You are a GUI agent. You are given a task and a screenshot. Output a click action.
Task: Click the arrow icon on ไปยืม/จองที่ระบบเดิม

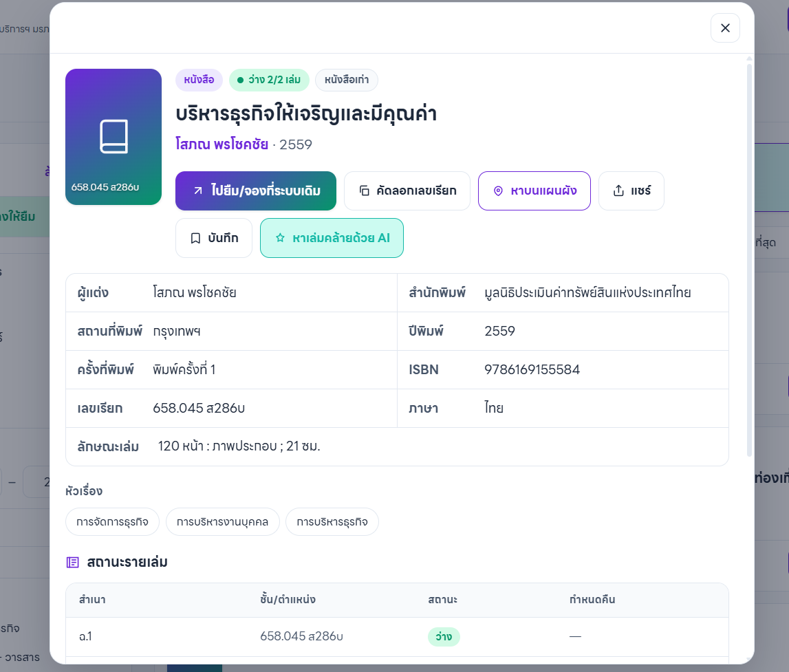tap(198, 191)
